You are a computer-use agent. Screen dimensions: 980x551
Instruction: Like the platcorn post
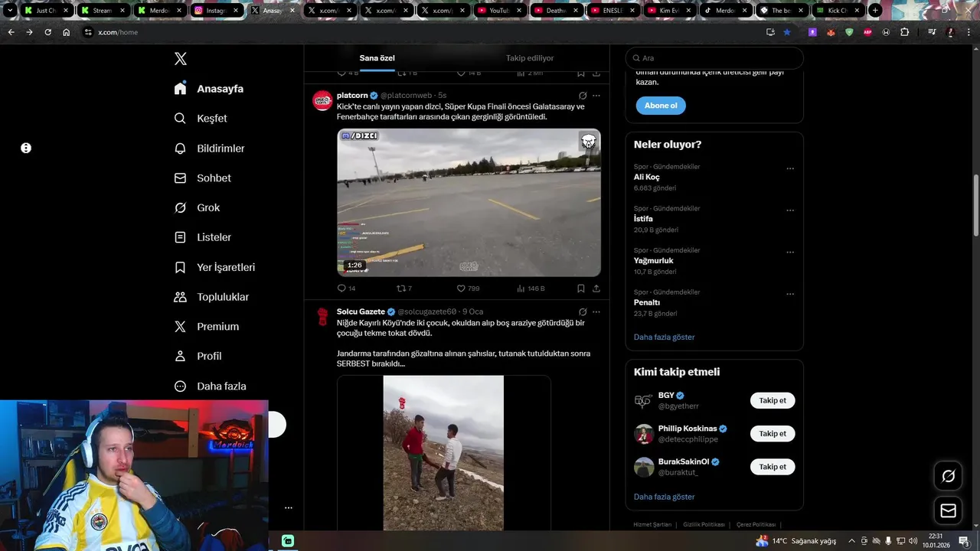coord(468,289)
